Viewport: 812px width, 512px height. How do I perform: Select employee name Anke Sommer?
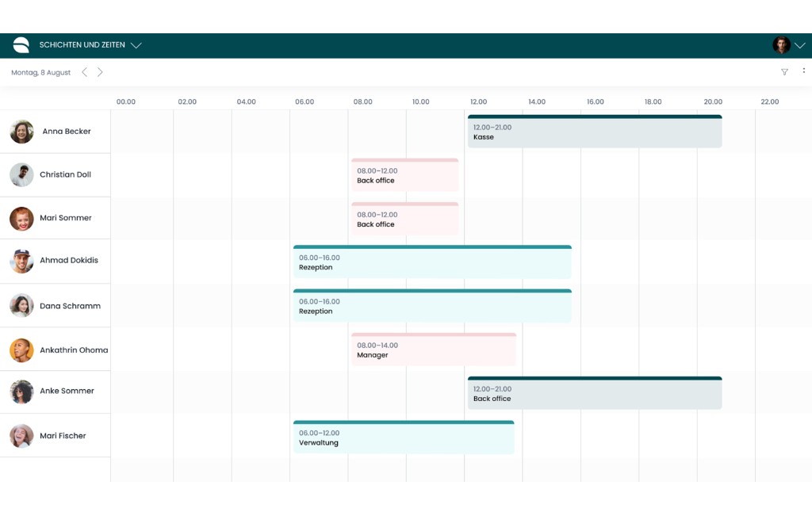tap(67, 391)
